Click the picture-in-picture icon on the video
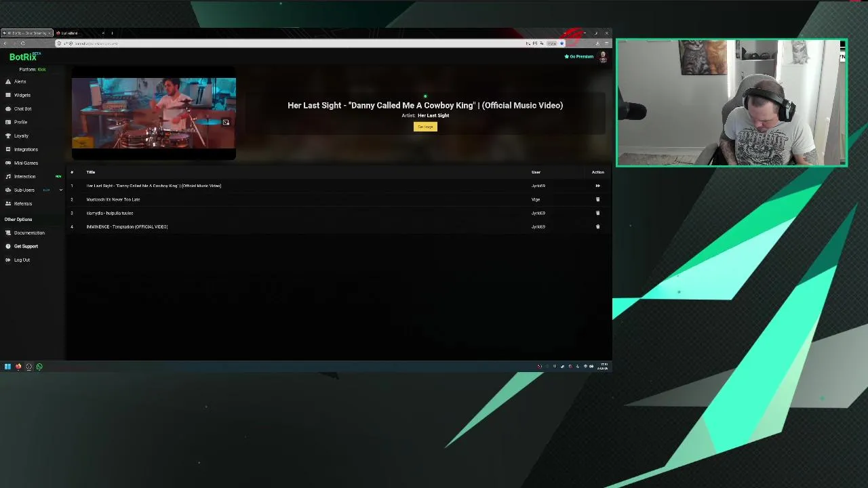Image resolution: width=868 pixels, height=488 pixels. tap(226, 123)
